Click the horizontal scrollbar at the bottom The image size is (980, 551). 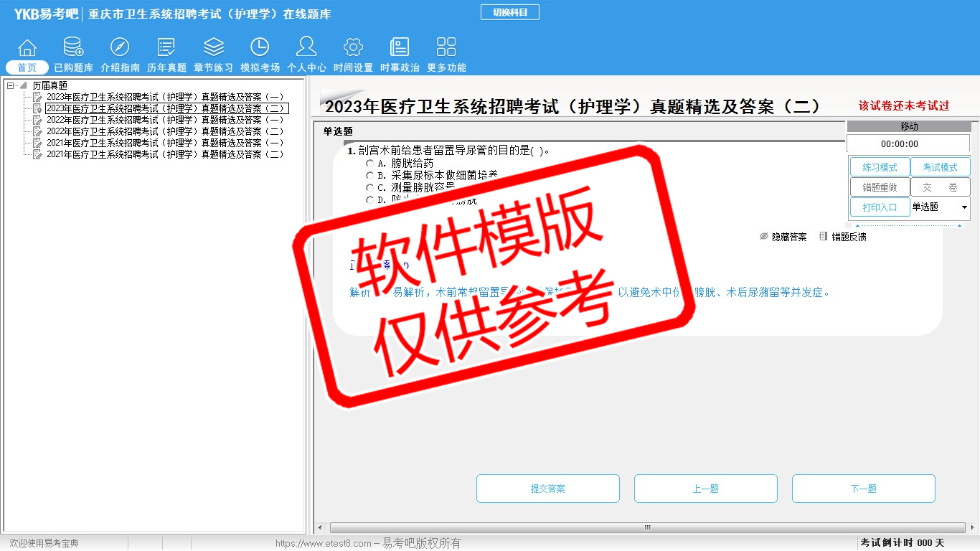point(646,528)
